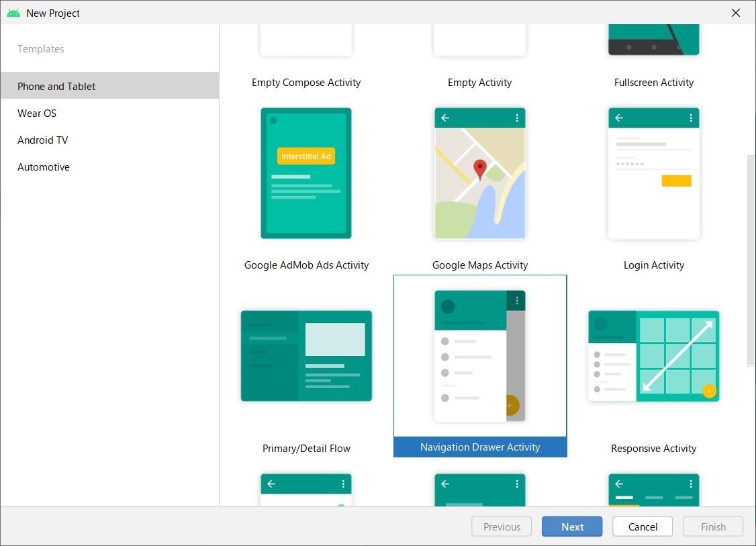Select the Login Activity thumbnail
Screen dimensions: 756x546
click(654, 173)
